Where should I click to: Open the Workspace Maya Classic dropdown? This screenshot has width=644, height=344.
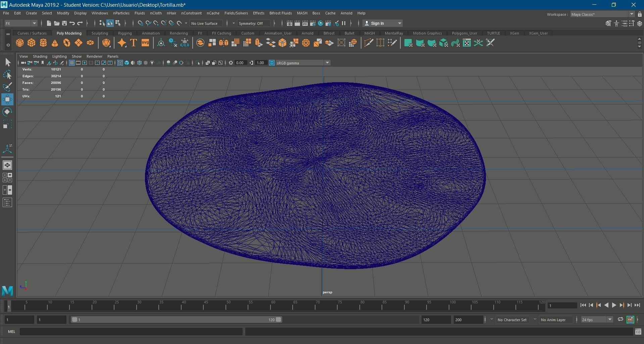click(x=602, y=14)
